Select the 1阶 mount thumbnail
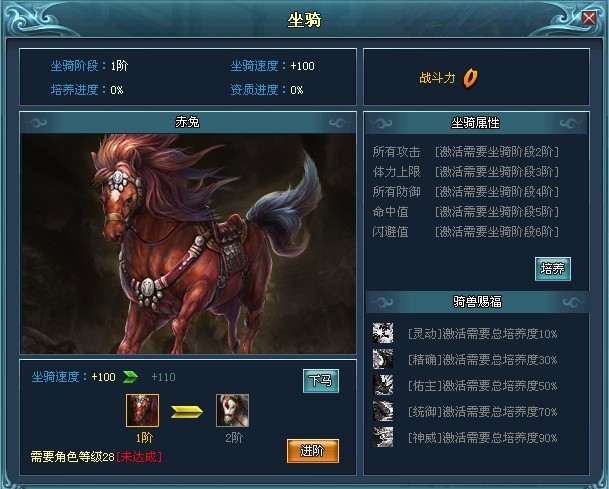Image resolution: width=609 pixels, height=489 pixels. pos(143,411)
